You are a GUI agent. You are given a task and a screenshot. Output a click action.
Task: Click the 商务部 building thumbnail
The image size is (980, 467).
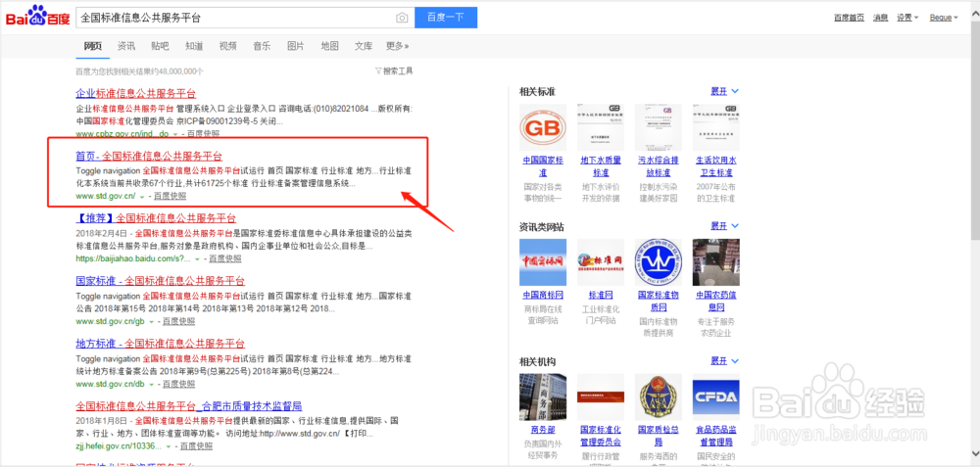[x=543, y=397]
